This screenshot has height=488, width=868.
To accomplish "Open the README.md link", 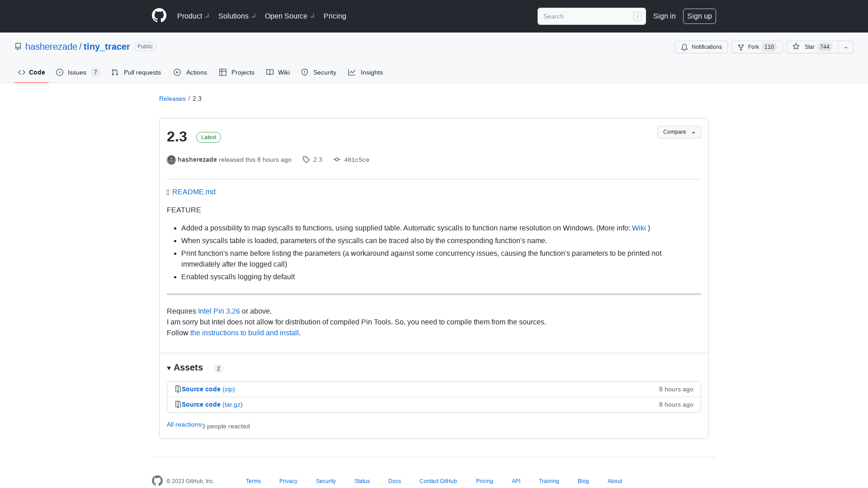I will coord(194,192).
